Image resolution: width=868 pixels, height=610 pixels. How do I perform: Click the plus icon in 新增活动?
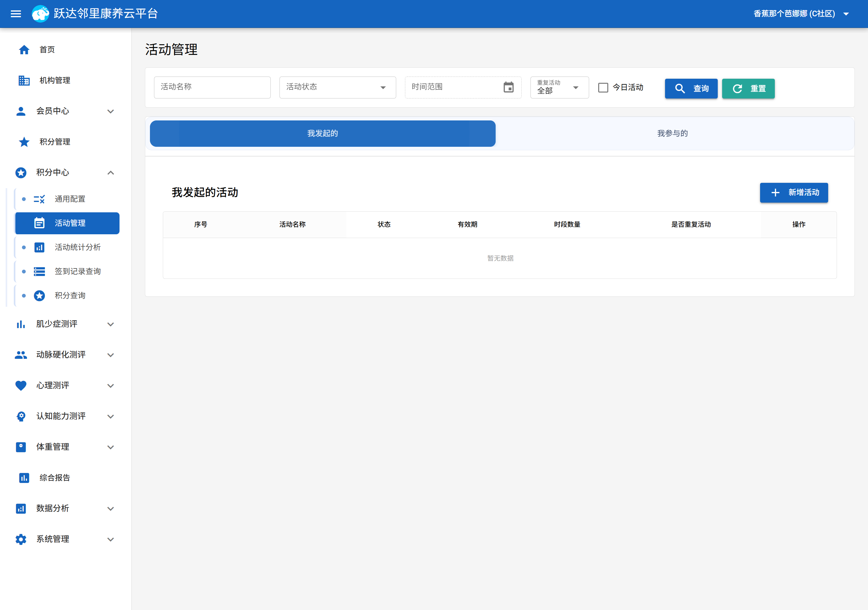coord(775,192)
